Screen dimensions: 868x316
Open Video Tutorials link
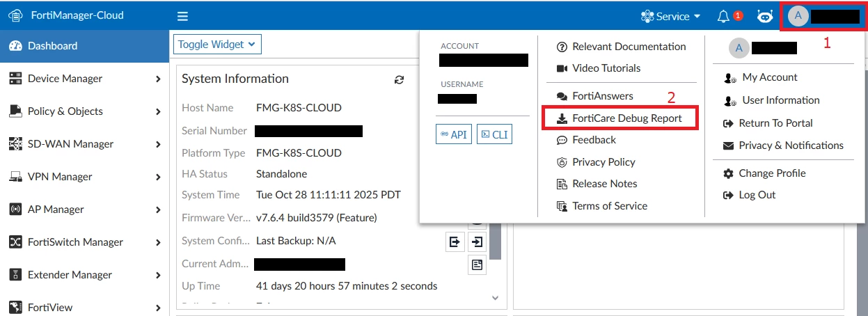point(599,68)
